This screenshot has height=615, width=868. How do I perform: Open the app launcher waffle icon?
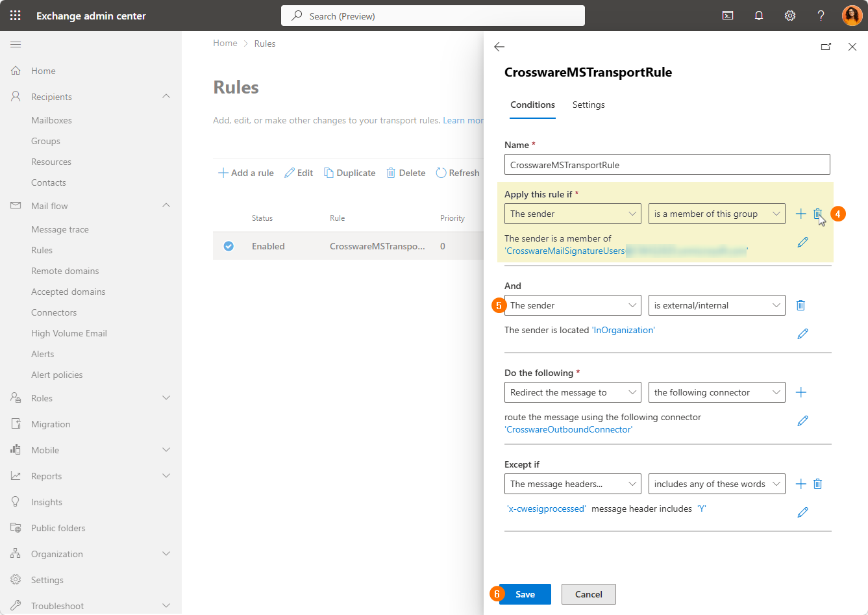tap(16, 16)
